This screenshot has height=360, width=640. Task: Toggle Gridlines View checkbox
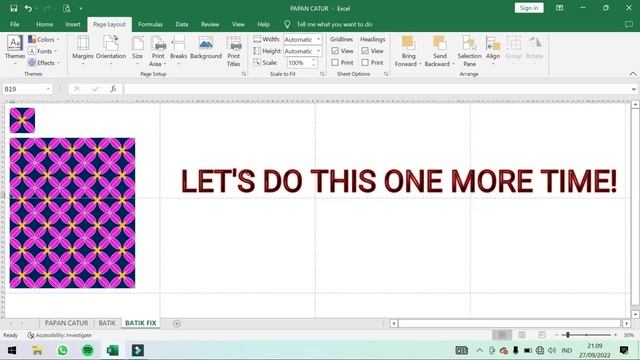point(335,51)
